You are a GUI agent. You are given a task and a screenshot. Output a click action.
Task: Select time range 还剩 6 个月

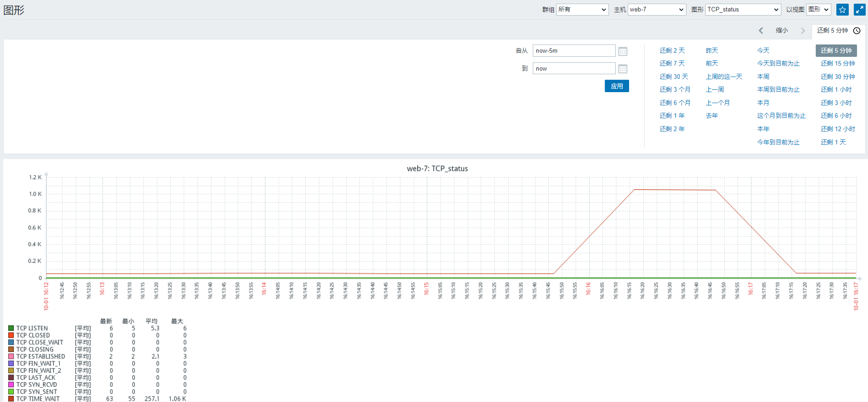point(675,103)
